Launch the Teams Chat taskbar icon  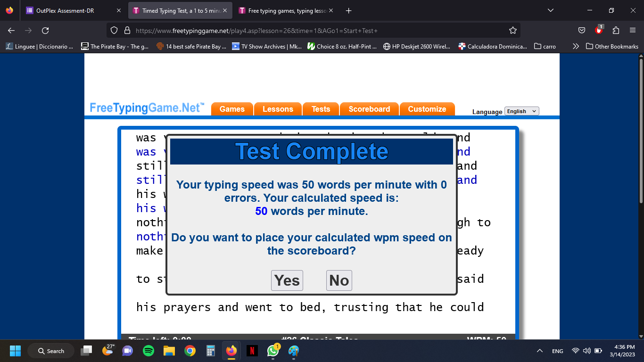coord(128,351)
